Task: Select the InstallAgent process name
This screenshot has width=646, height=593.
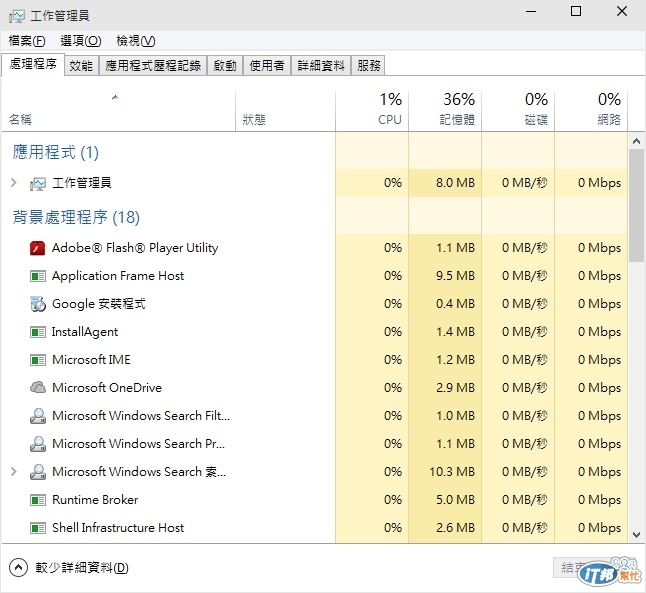Action: click(85, 332)
